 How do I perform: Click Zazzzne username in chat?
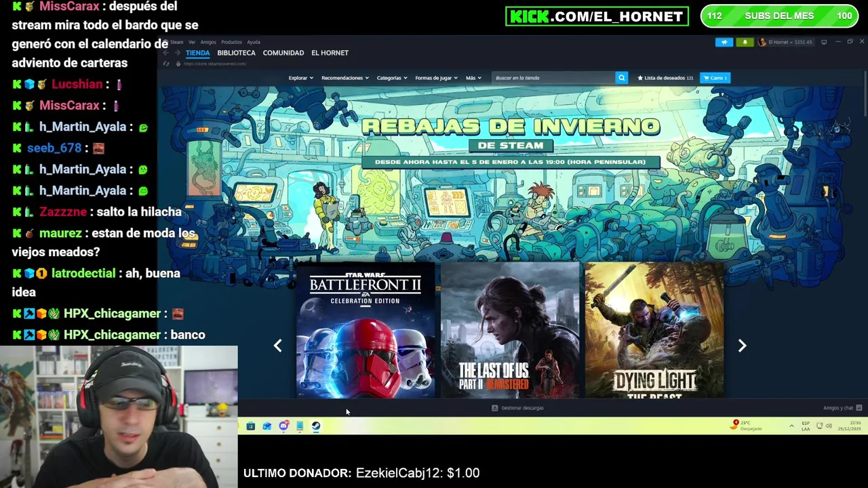63,211
